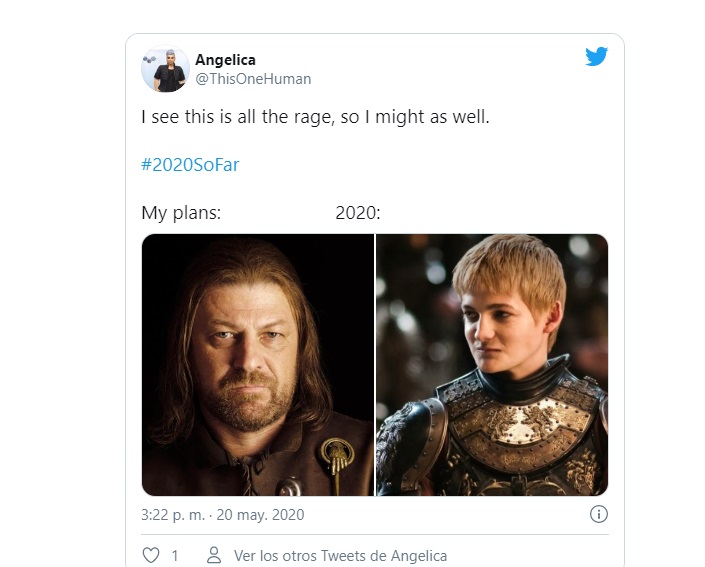This screenshot has height=567, width=705.
Task: Click the person icon beside other tweets link
Action: pos(213,555)
